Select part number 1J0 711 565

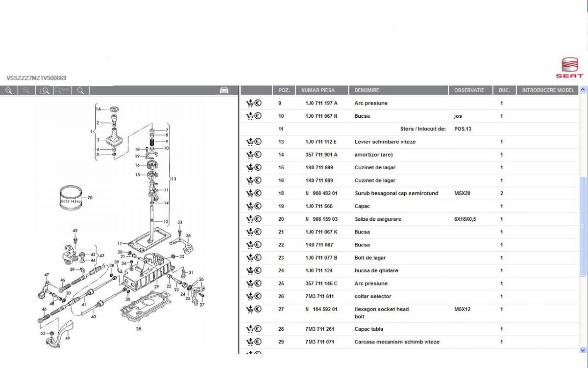point(318,207)
